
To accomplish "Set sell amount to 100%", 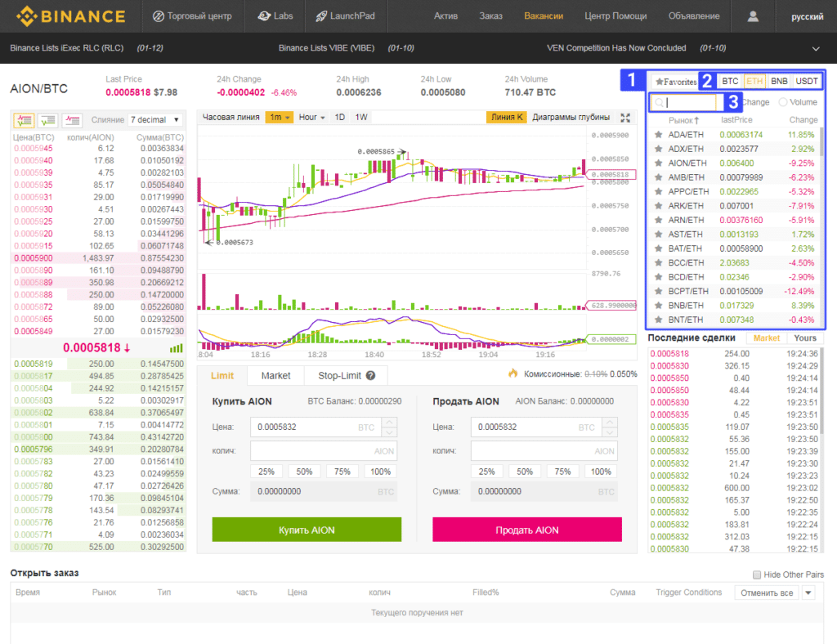I will pos(601,472).
